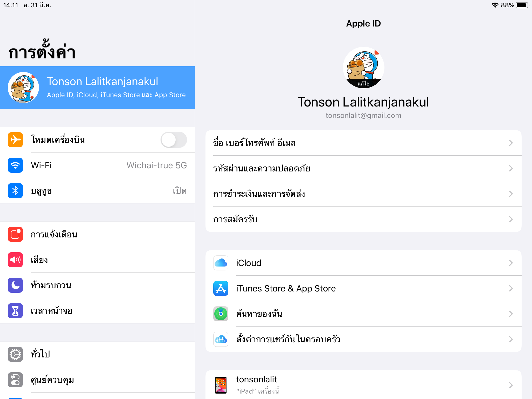The width and height of the screenshot is (532, 399).
Task: Open iCloud settings row
Action: (363, 263)
